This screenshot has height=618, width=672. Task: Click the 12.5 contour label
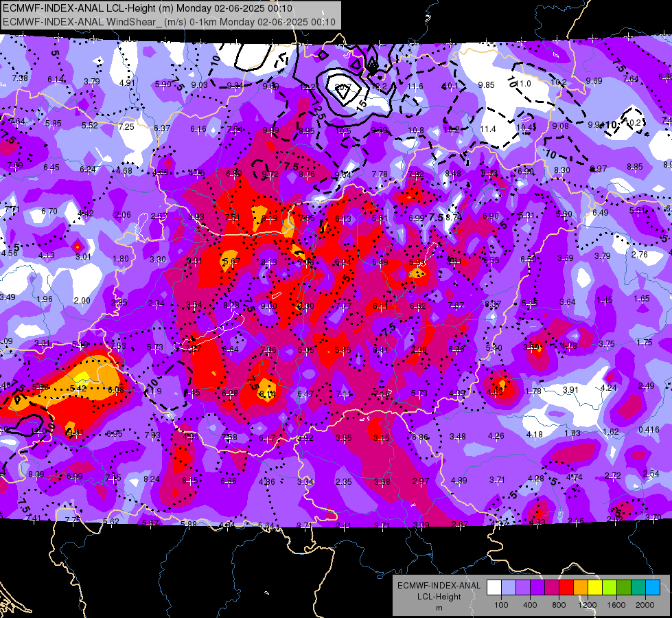pos(319,111)
